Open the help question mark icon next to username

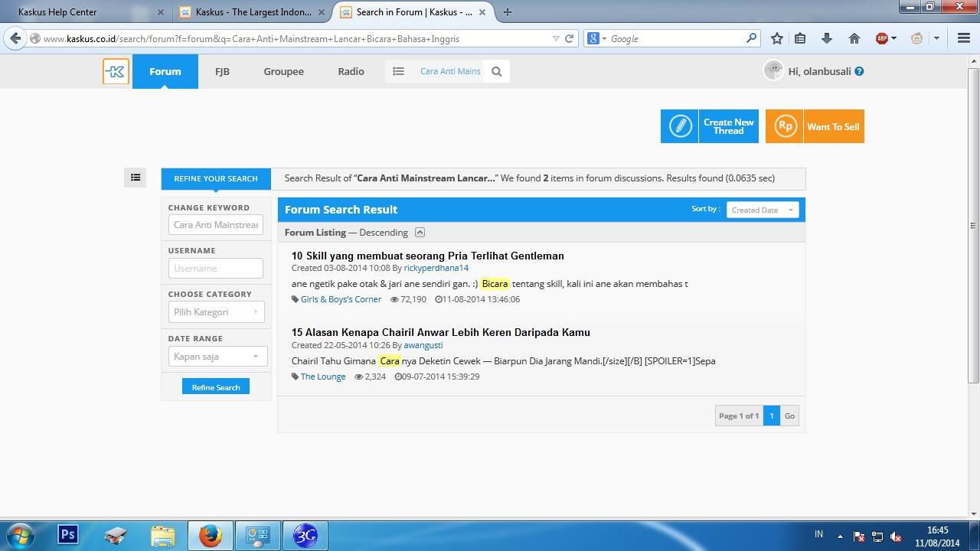[x=859, y=71]
